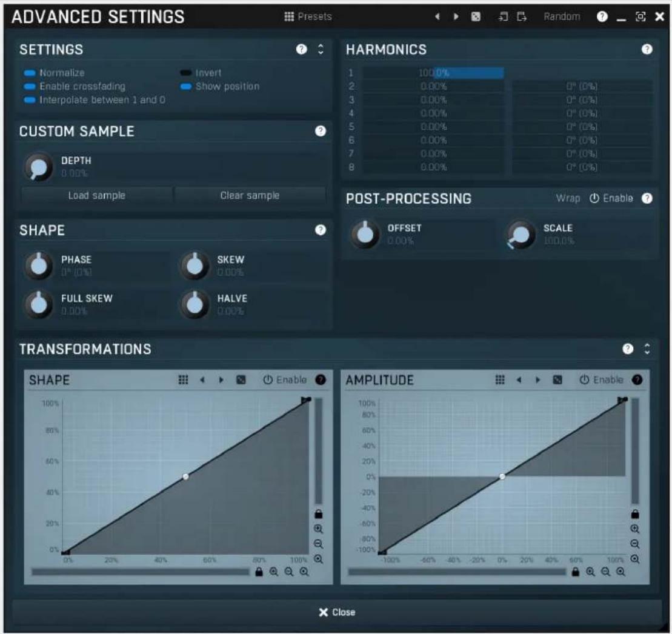Select next preset in Amplitude graph

[x=538, y=379]
